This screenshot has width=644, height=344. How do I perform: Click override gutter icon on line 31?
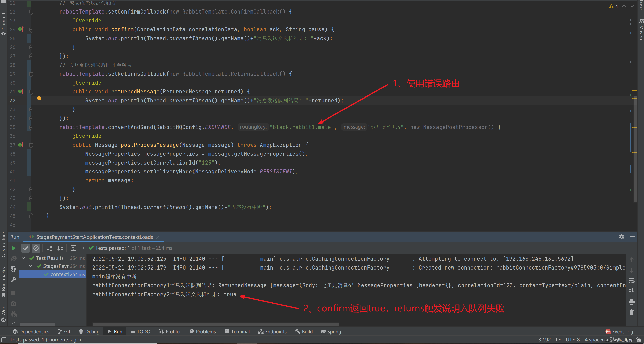[x=21, y=91]
